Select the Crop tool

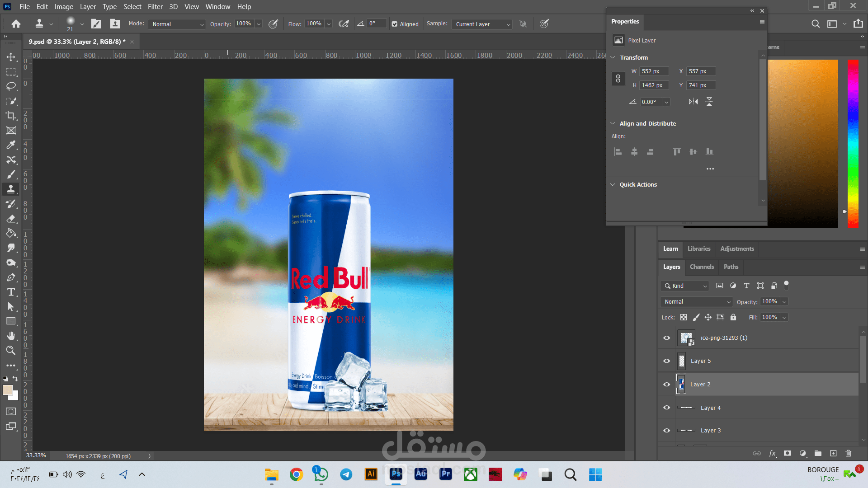[x=11, y=116]
